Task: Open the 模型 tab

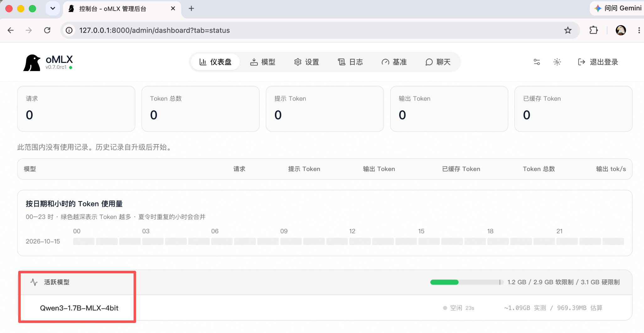Action: click(263, 62)
